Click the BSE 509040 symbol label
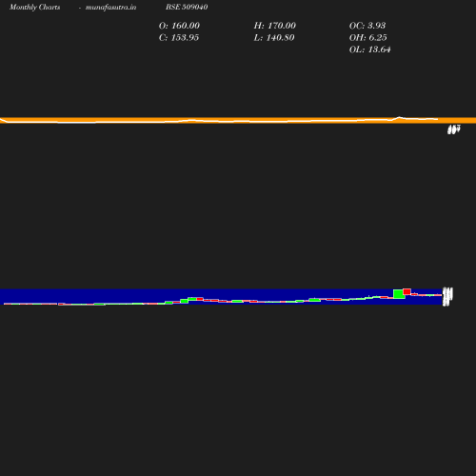476x476 pixels. click(187, 7)
